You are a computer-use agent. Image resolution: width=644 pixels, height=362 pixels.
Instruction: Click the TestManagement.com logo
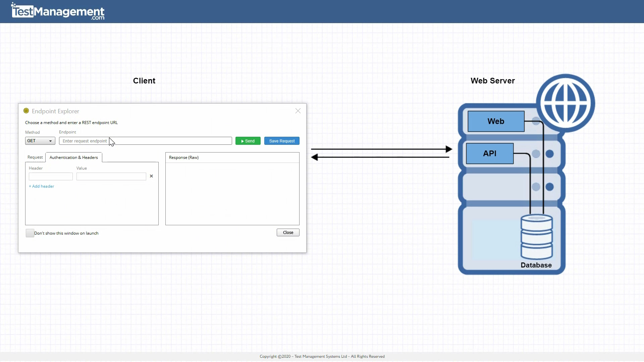click(x=57, y=11)
